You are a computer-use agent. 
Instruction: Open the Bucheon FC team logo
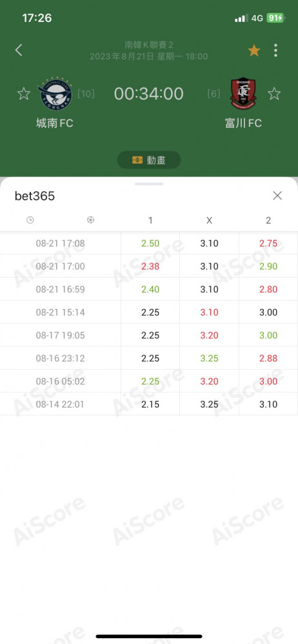coord(243,93)
